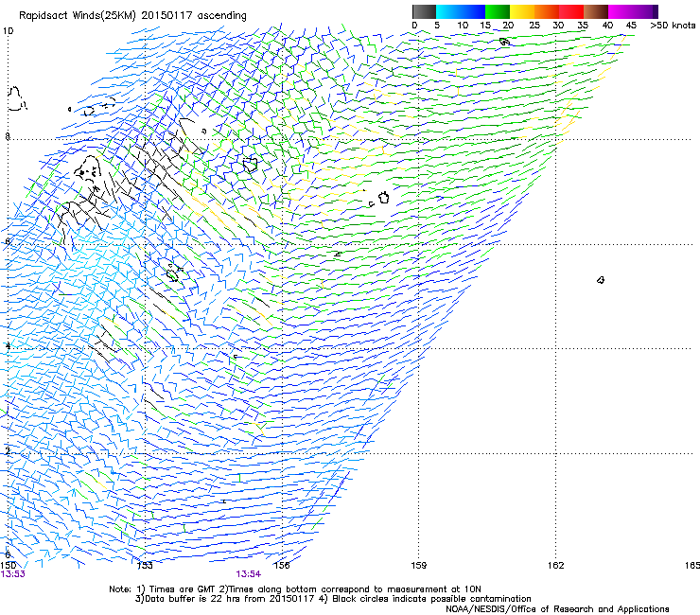Click the atoll outline with dots near 152E 7.4N

88,168
